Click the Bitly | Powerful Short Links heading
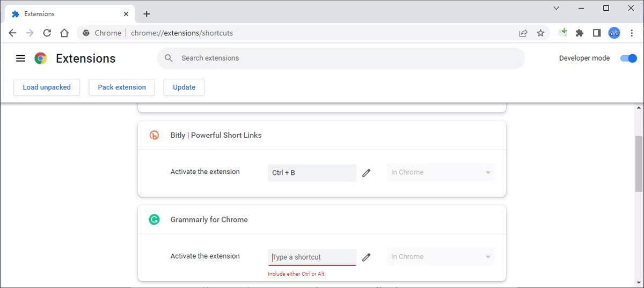 click(216, 135)
